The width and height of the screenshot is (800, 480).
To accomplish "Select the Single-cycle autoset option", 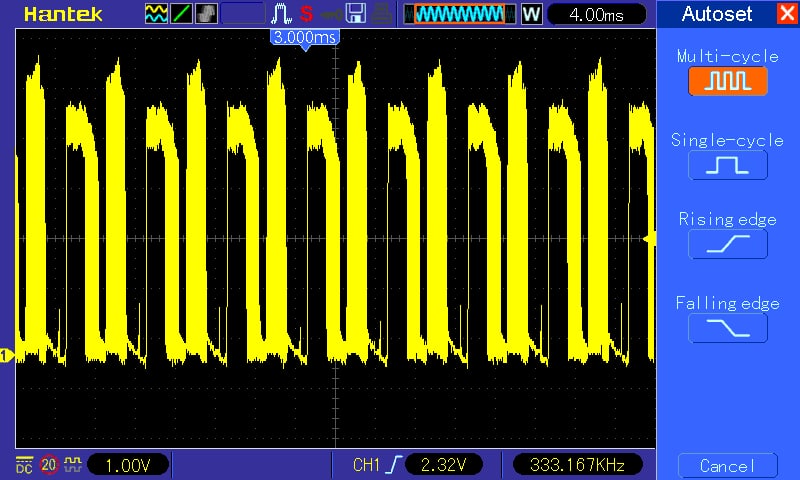I will click(727, 165).
